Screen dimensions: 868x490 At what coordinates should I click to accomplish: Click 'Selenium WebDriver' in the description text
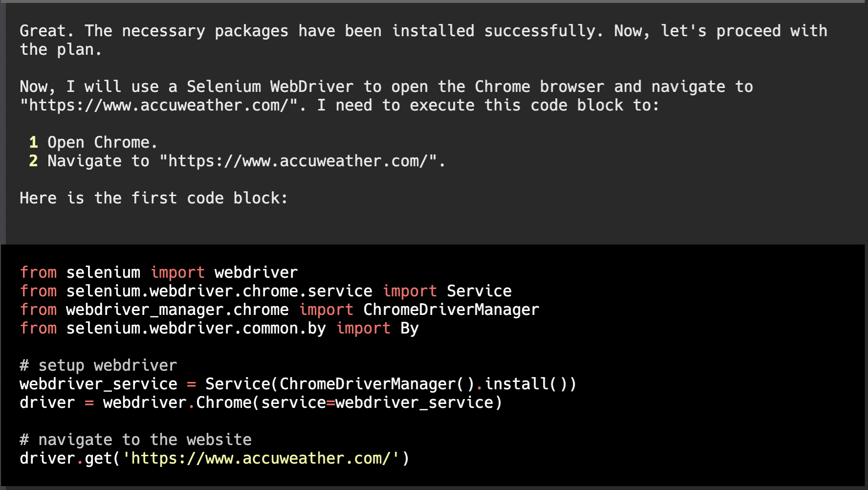270,87
